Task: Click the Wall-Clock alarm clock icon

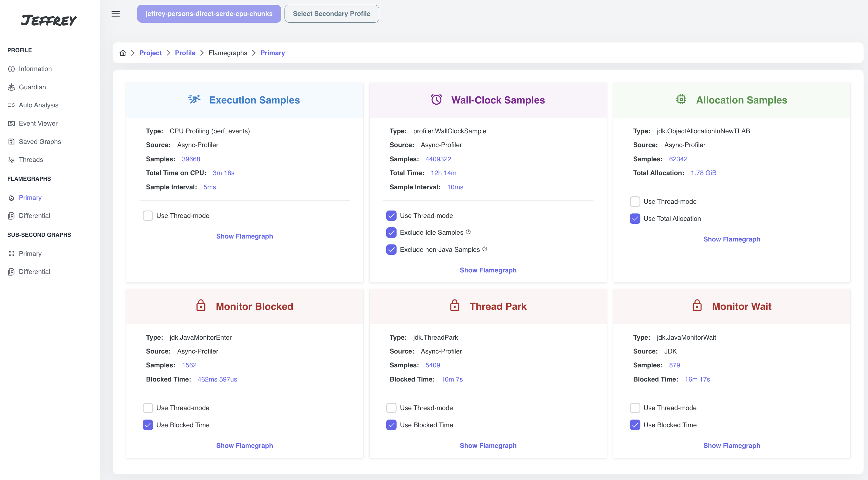Action: pyautogui.click(x=436, y=99)
